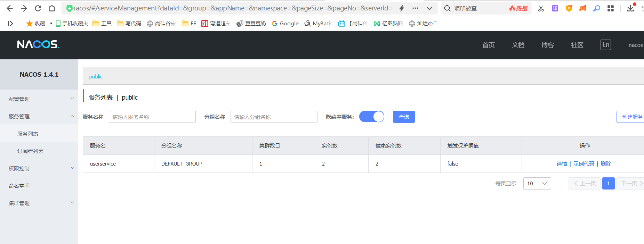Open the 豆豆豆奶 bookmark
The image size is (644, 244).
pos(251,23)
